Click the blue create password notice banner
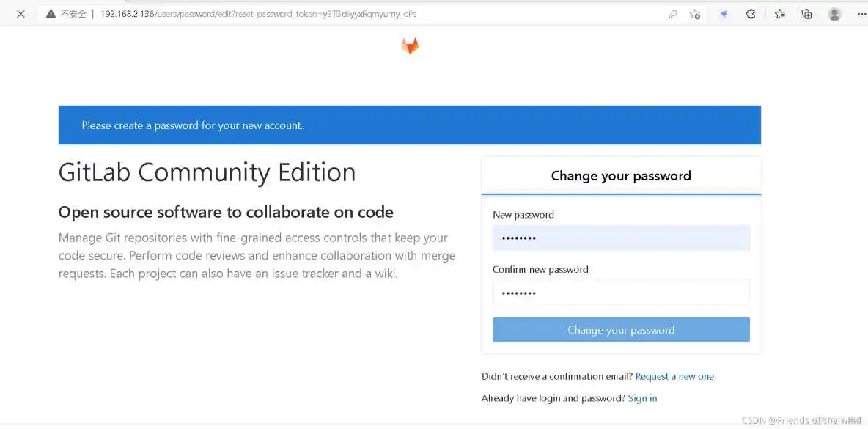The height and width of the screenshot is (429, 868). click(409, 125)
